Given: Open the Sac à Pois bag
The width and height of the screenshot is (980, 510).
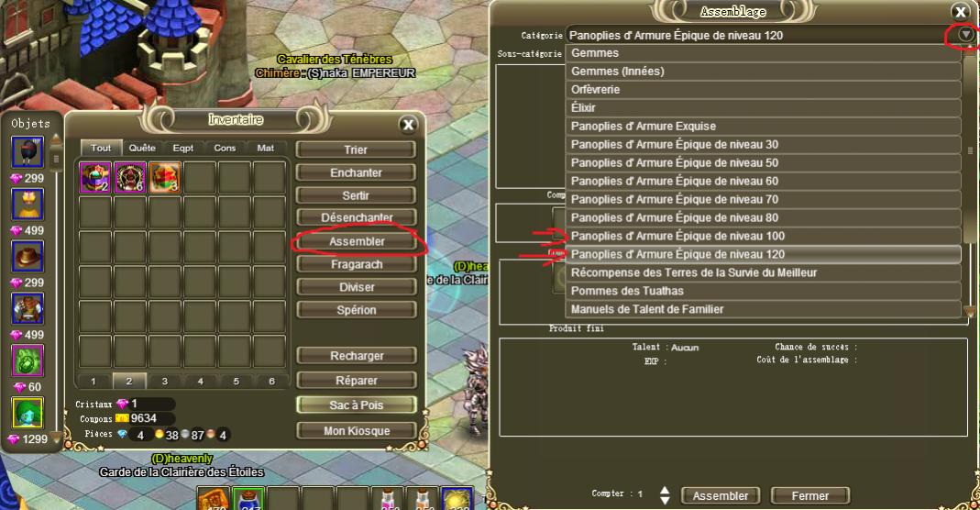Looking at the screenshot, I should coord(357,405).
